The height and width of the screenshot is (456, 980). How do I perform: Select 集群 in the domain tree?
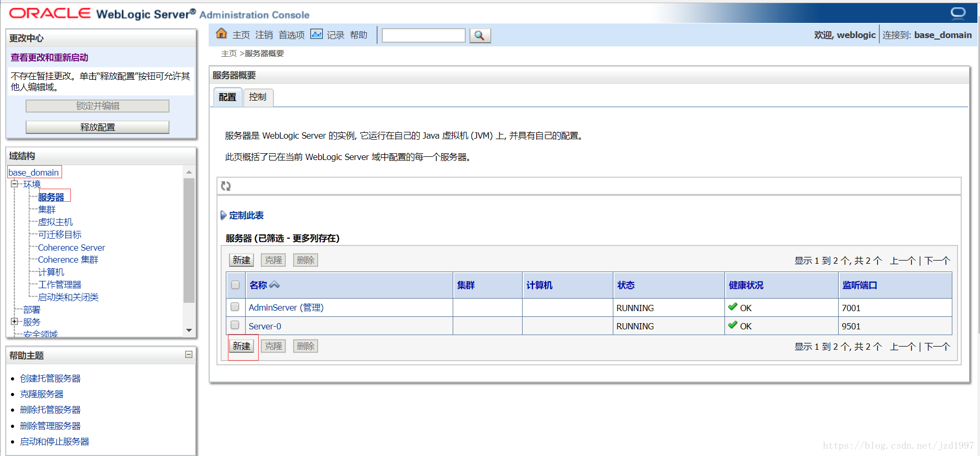tap(46, 209)
